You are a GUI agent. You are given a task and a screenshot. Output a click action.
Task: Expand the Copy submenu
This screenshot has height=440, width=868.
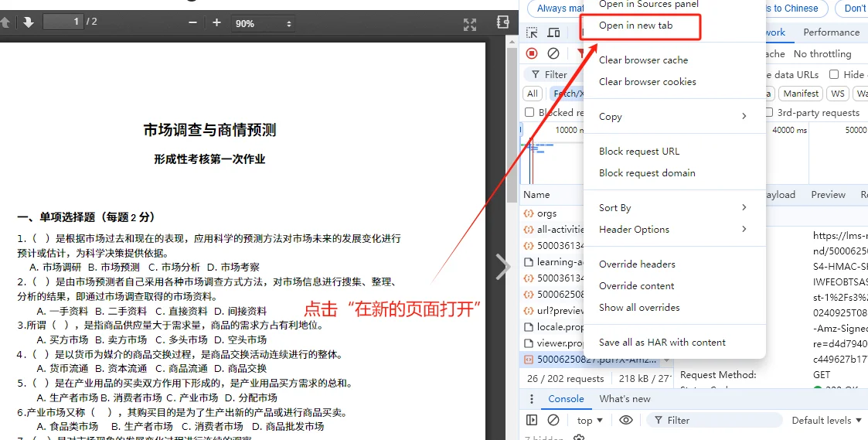point(675,116)
